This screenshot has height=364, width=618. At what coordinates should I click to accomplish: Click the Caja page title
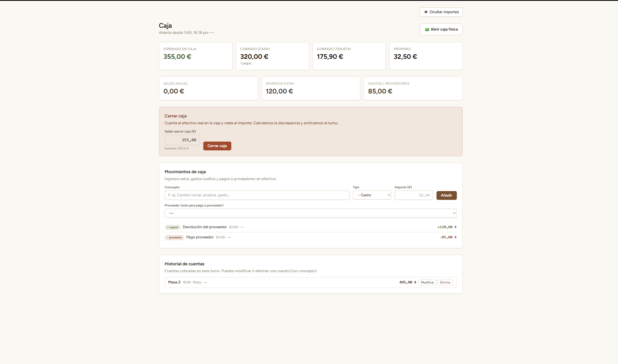point(165,26)
